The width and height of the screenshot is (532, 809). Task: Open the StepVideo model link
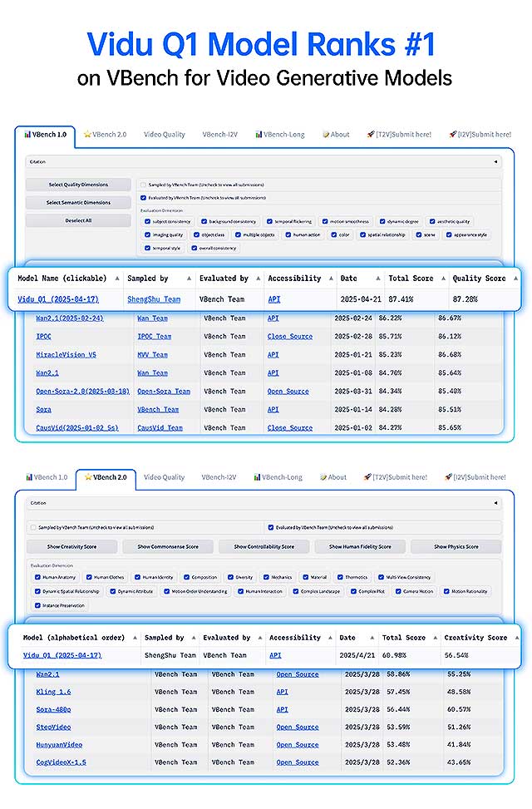[53, 727]
